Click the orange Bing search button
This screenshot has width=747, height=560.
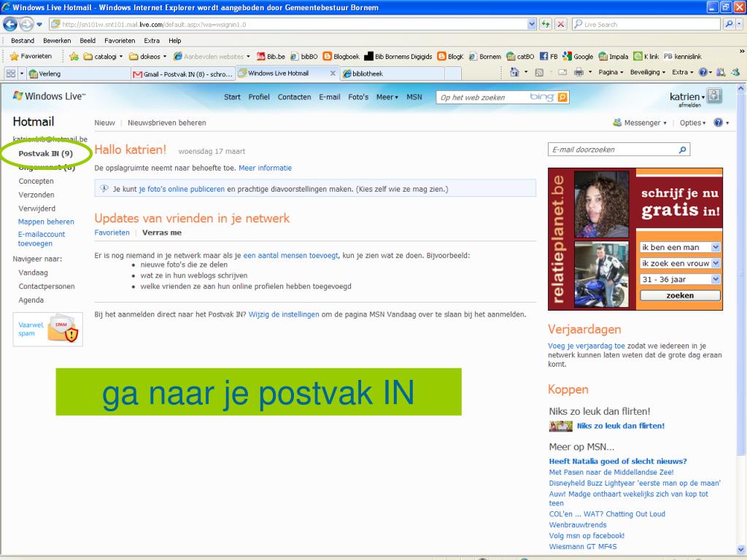tap(562, 97)
